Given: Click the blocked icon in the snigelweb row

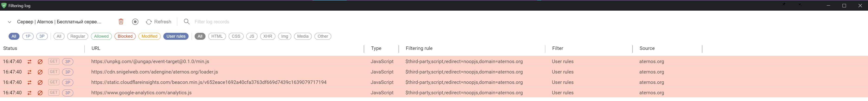Looking at the screenshot, I should tap(40, 72).
